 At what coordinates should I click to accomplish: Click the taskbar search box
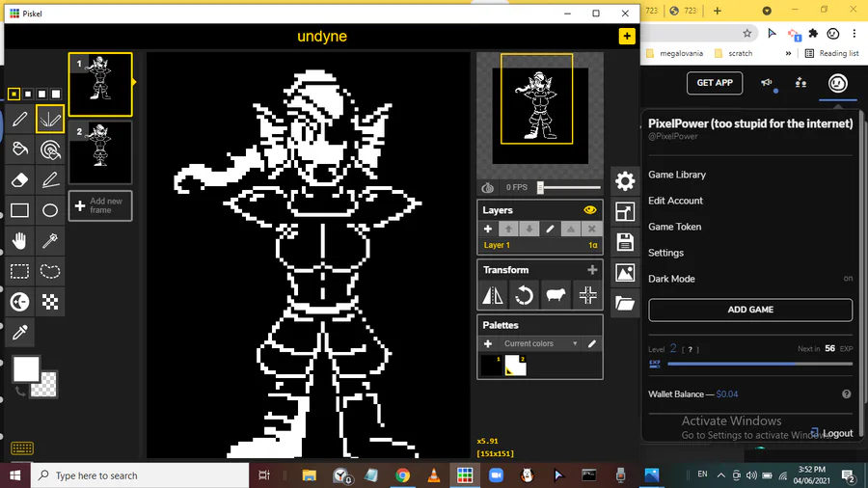click(140, 474)
